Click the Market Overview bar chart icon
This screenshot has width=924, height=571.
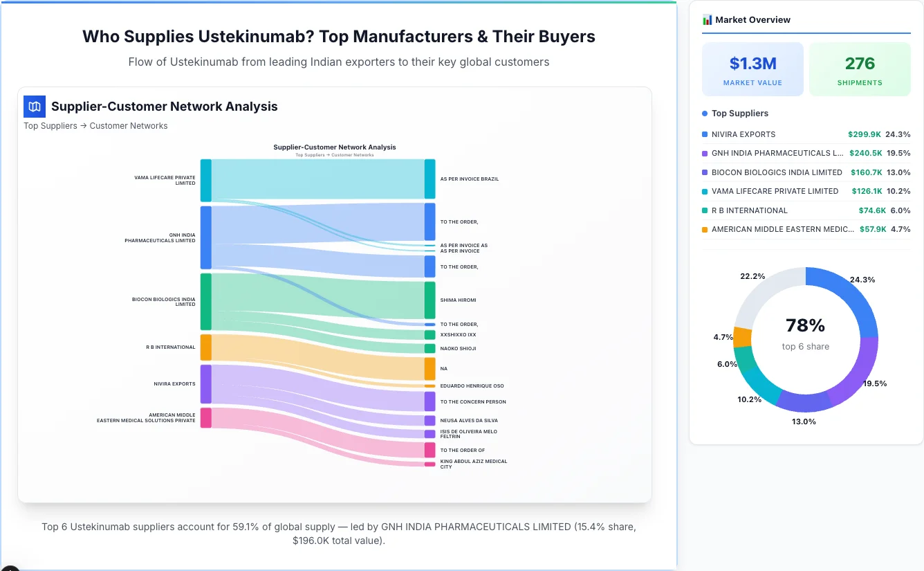click(x=707, y=19)
